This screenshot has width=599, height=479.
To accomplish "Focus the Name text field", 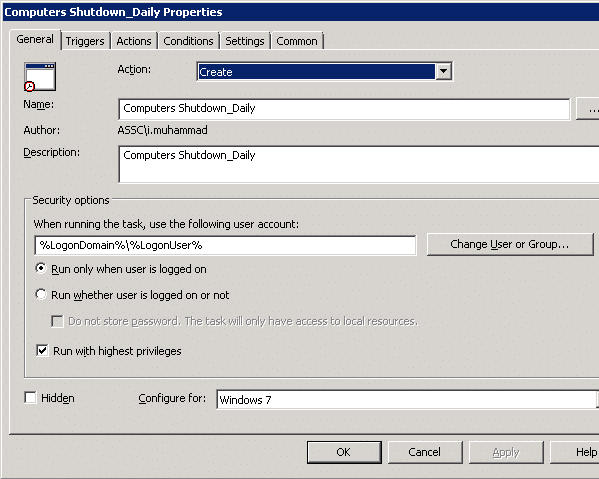I will (344, 109).
